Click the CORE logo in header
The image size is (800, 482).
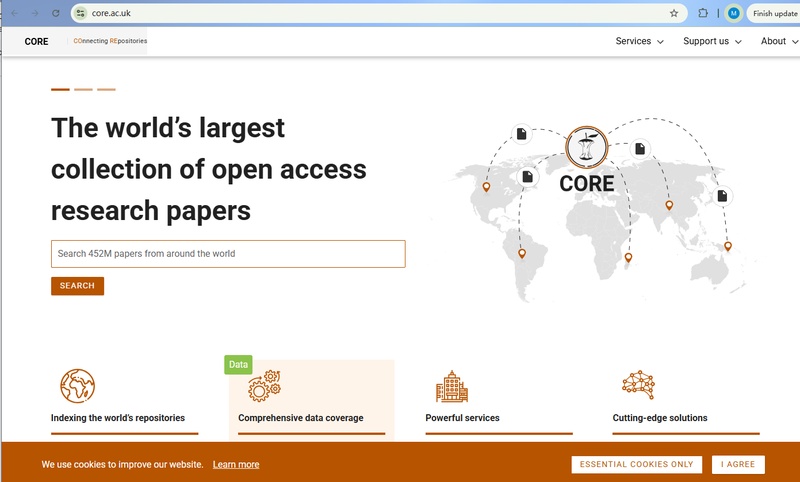click(x=36, y=41)
